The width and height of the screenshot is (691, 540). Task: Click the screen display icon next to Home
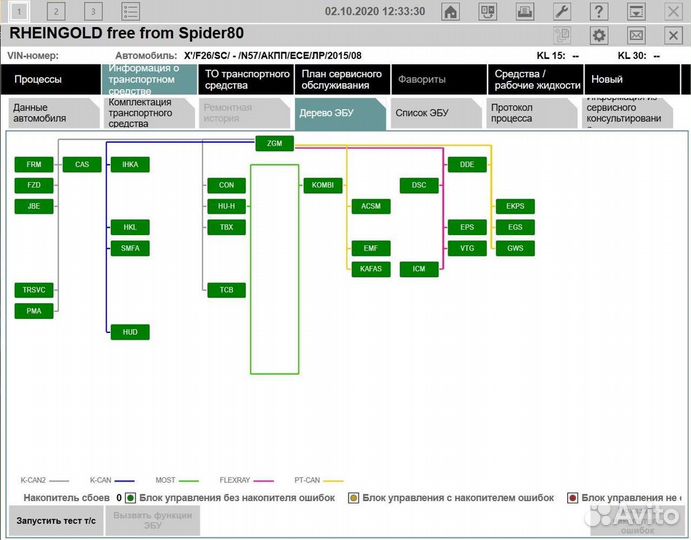pyautogui.click(x=488, y=12)
